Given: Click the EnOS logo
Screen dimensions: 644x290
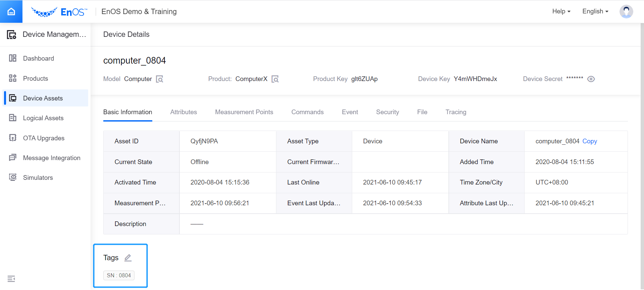Looking at the screenshot, I should [59, 12].
